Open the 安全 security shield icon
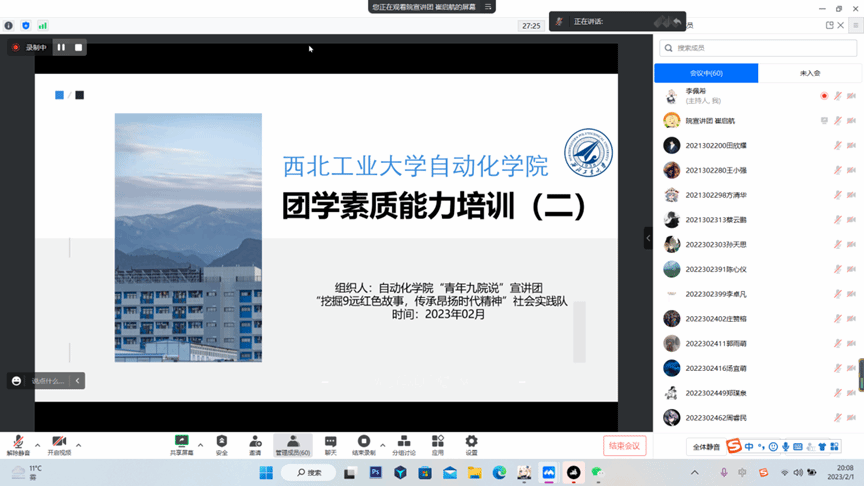 pyautogui.click(x=222, y=442)
